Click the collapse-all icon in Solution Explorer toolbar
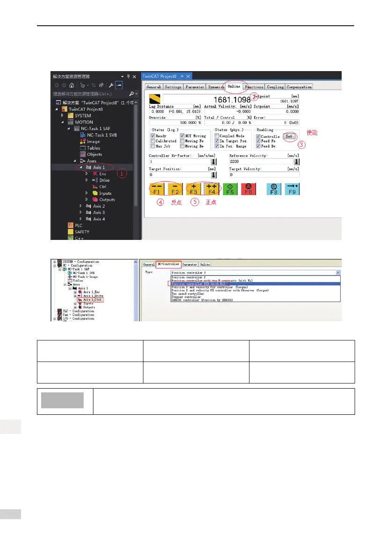The width and height of the screenshot is (392, 557). coord(101,85)
